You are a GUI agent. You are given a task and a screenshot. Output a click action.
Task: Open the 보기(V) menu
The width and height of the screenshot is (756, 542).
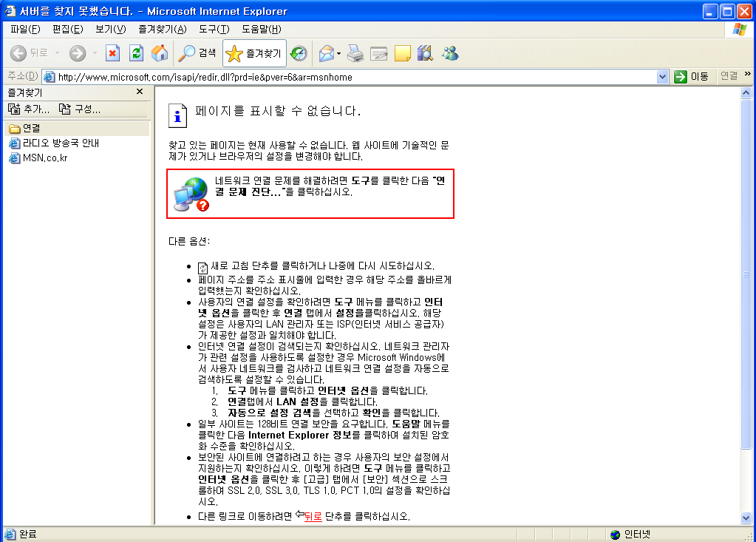coord(110,30)
